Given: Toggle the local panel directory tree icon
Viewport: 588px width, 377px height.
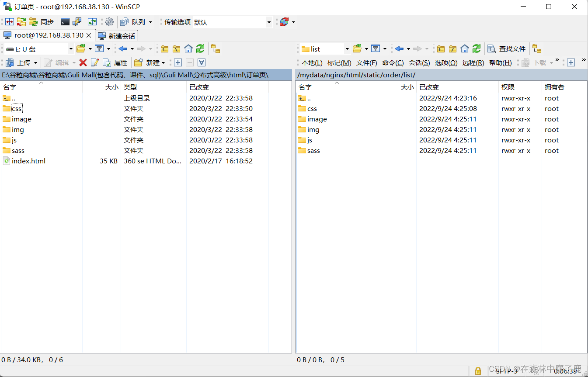Looking at the screenshot, I should pos(215,49).
